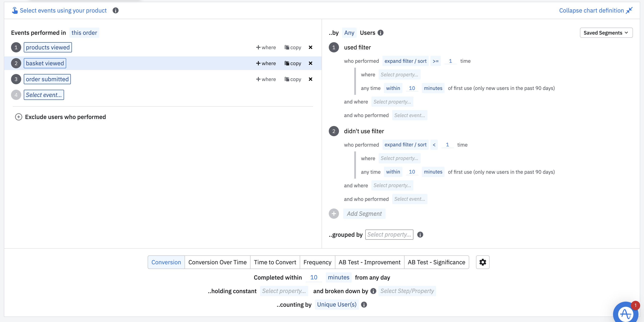Screen dimensions: 644x322
Task: Copy the basket viewed event
Action: 293,63
